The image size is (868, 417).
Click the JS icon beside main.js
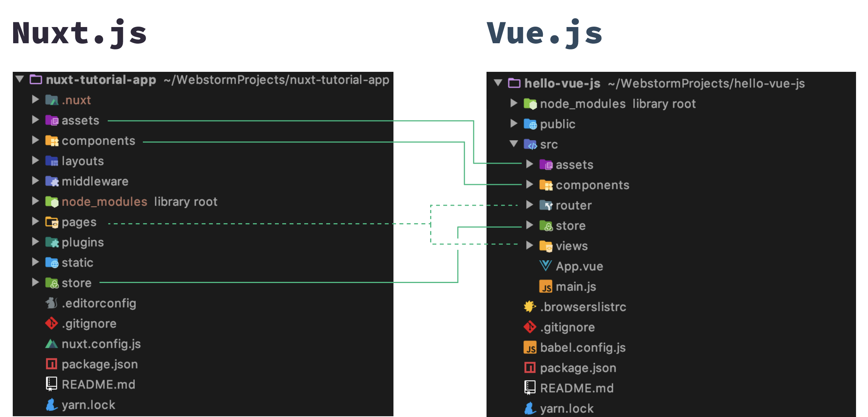(x=546, y=287)
